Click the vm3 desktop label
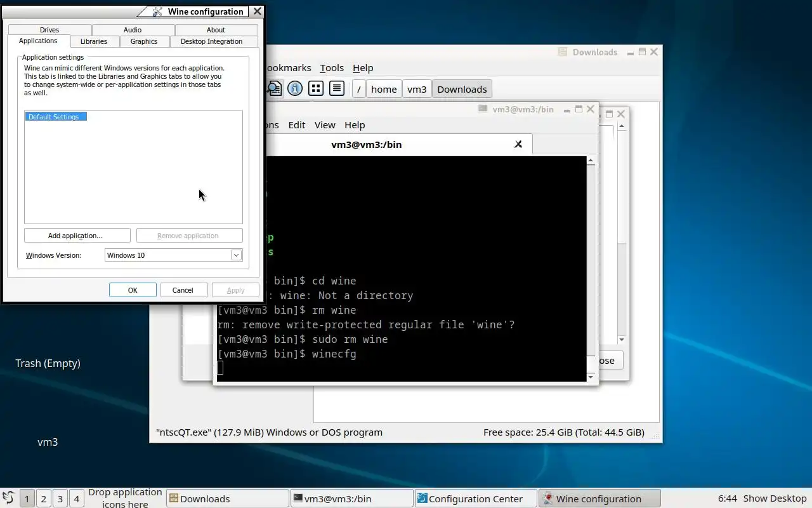 tap(48, 442)
